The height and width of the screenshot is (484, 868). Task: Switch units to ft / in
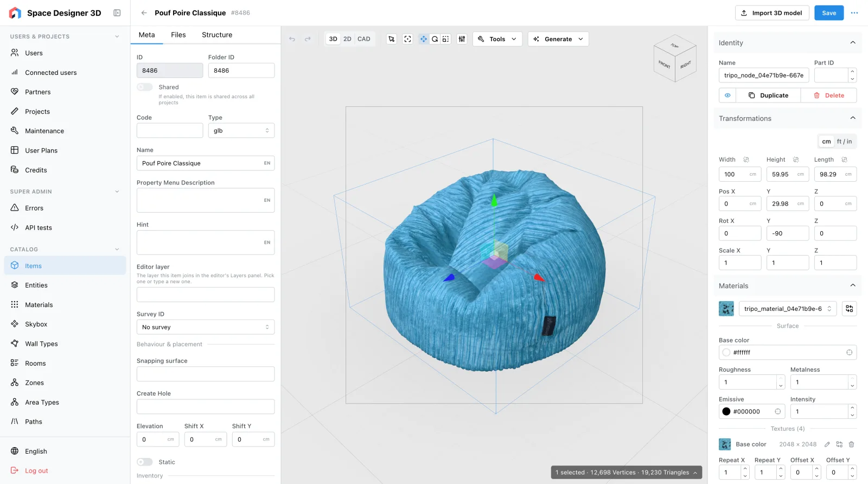(844, 142)
